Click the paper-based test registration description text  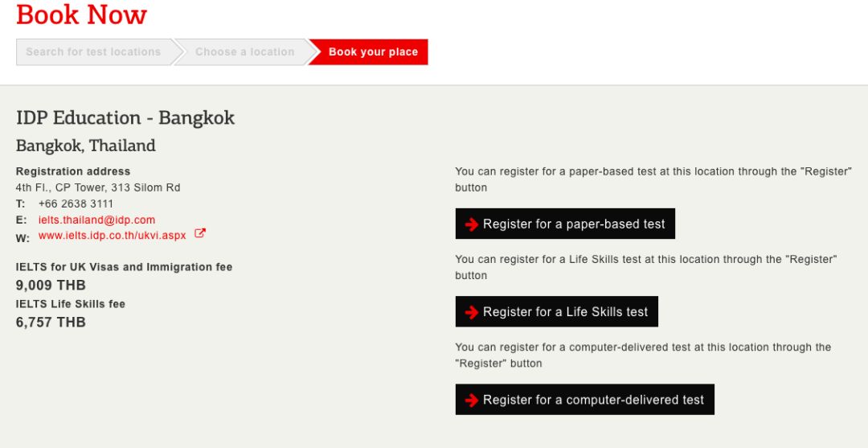click(x=653, y=179)
